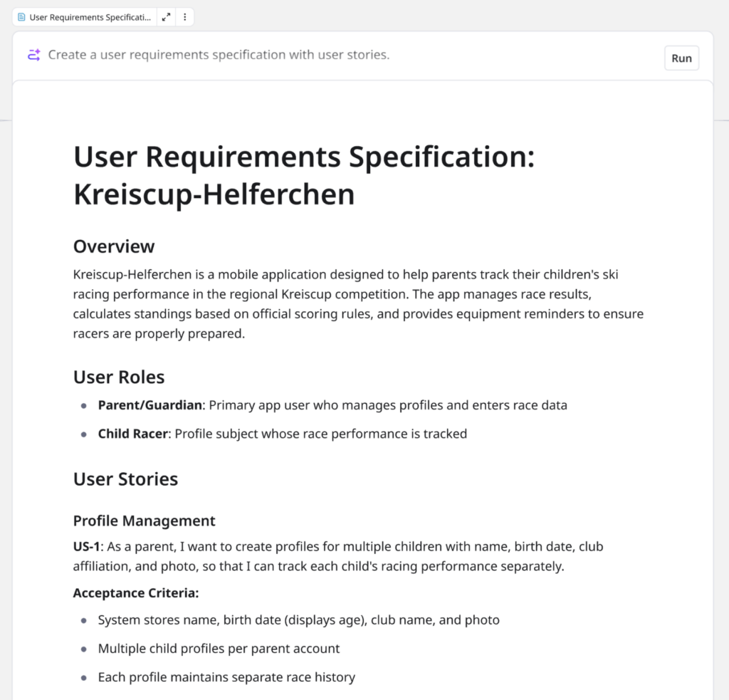This screenshot has height=700, width=729.
Task: Click the Profile Management subheading
Action: pos(144,521)
